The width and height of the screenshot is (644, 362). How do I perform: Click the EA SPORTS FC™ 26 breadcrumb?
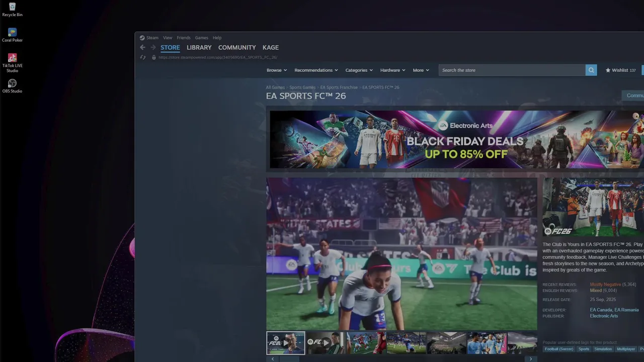(x=381, y=87)
